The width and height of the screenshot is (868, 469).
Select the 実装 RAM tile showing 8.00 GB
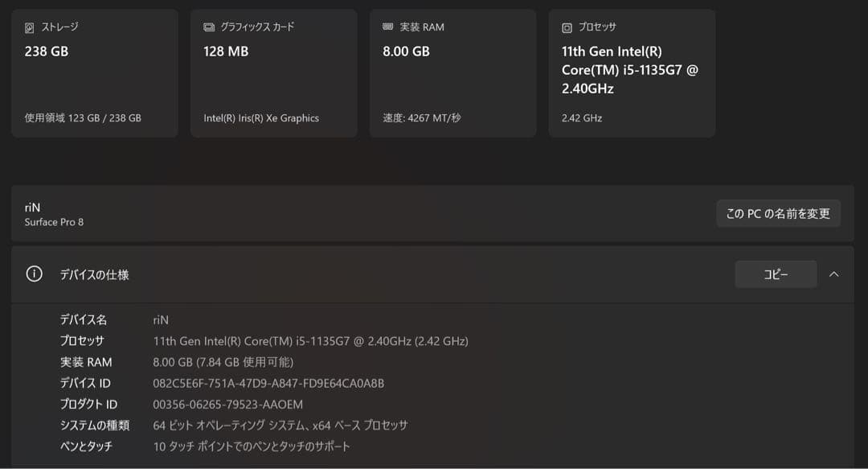[452, 72]
